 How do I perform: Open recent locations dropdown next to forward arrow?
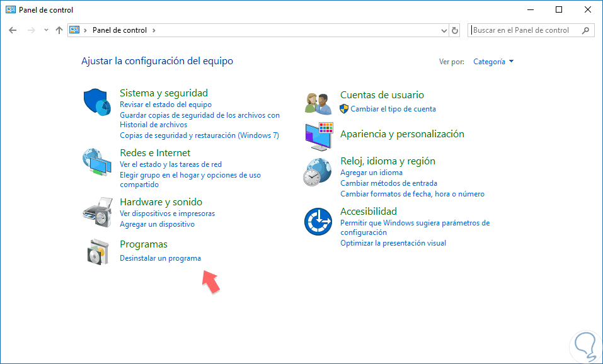tap(46, 30)
